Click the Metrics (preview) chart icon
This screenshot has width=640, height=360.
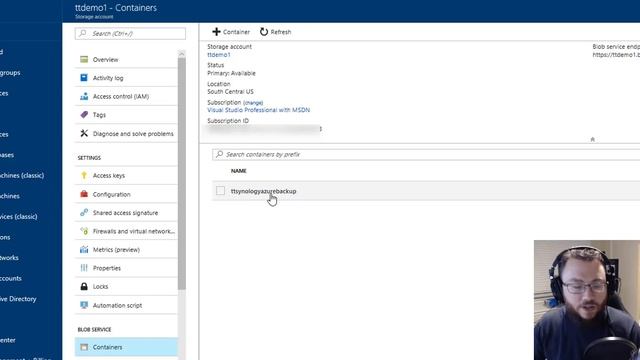(84, 249)
